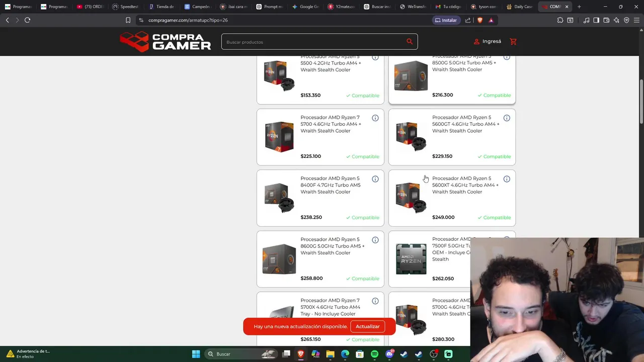Select Ryzen 5 8400F product thumbnail
The image size is (644, 362).
click(x=279, y=198)
